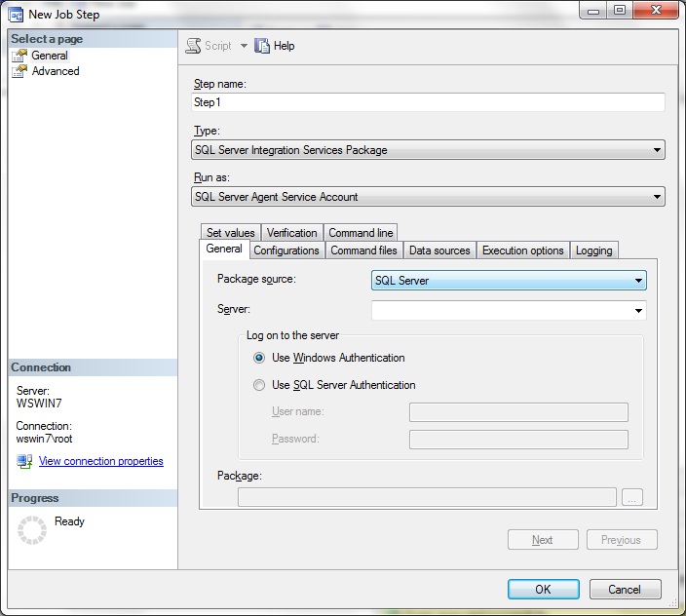Open the Command line tab

point(361,233)
